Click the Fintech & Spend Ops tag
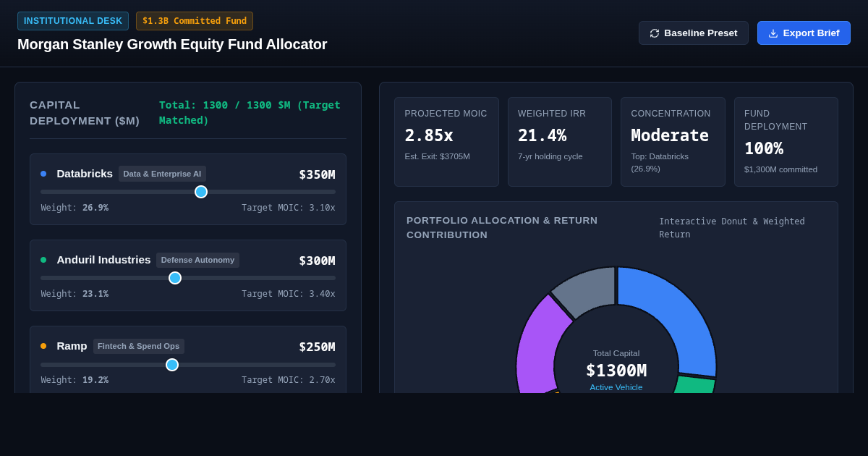This screenshot has width=868, height=456. coord(139,346)
